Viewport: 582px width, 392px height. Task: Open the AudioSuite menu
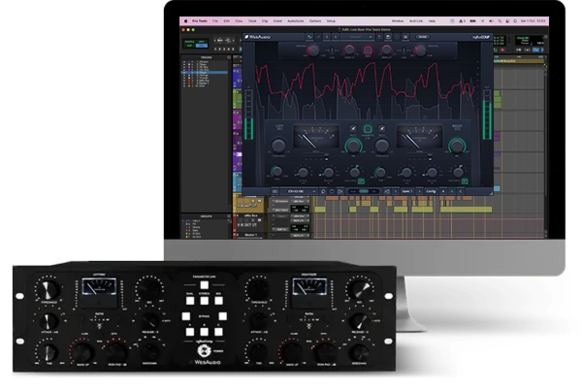[296, 21]
